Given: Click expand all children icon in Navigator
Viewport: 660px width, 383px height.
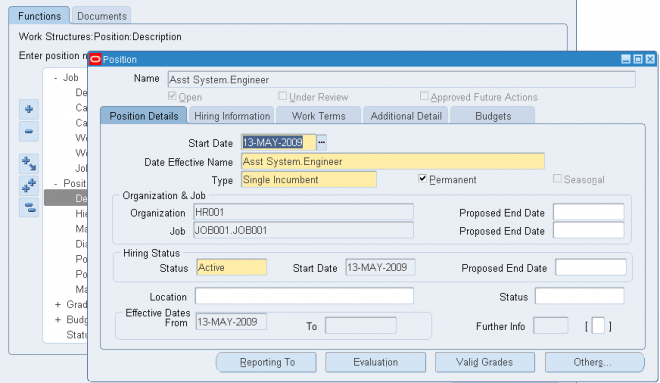Looking at the screenshot, I should [29, 164].
